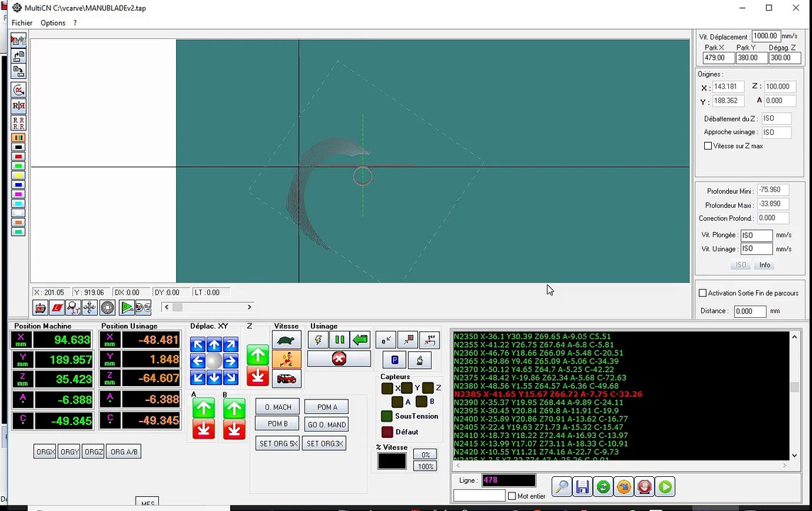Enable Activation Sortie Fin de parcours checkbox
Viewport: 812px width, 511px height.
703,293
